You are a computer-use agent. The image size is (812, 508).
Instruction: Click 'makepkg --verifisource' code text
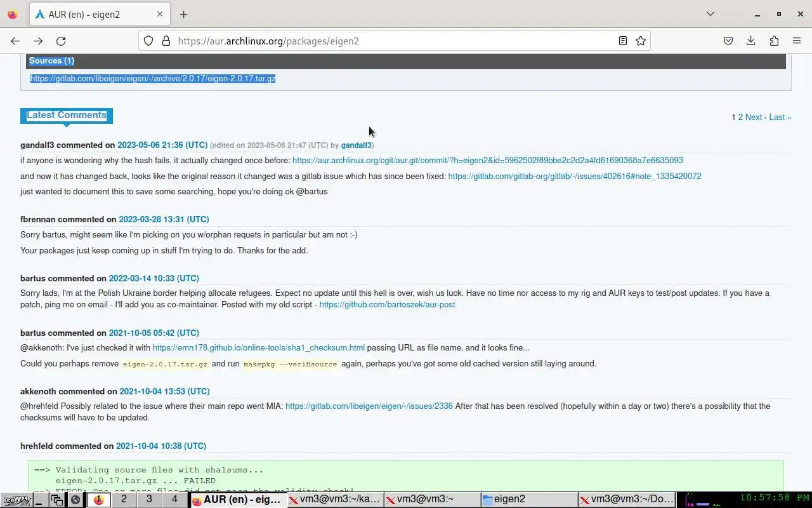(x=290, y=364)
